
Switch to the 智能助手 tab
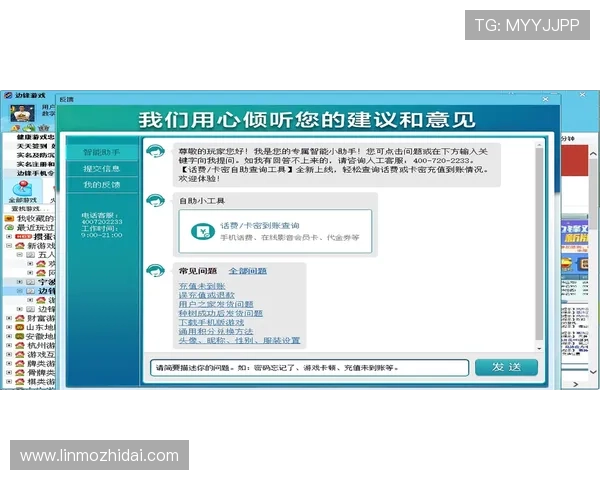[x=102, y=152]
